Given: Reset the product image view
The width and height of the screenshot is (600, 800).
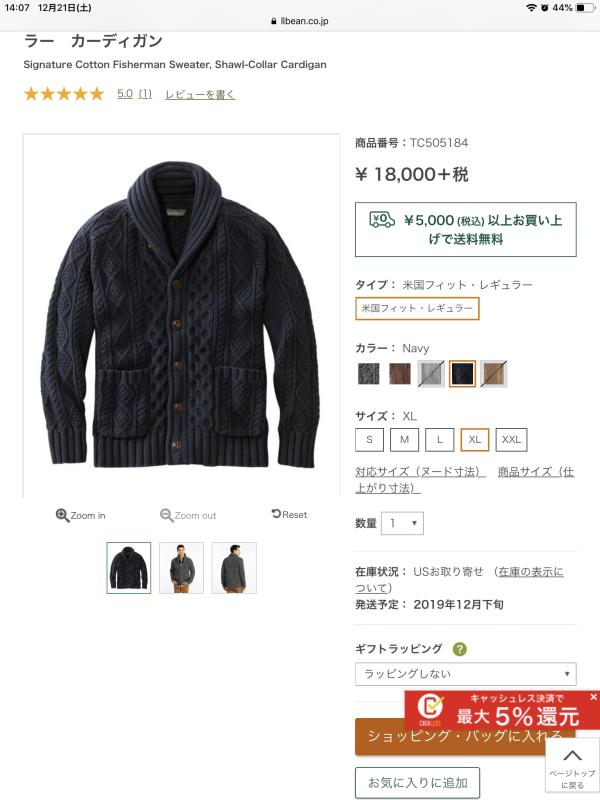Looking at the screenshot, I should 289,514.
